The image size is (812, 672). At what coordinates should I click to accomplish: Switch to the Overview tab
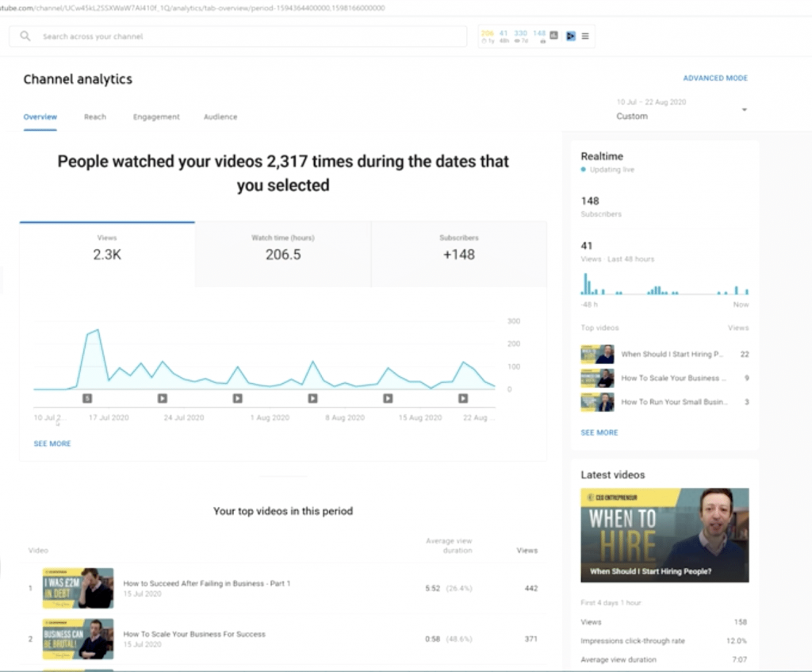[40, 117]
